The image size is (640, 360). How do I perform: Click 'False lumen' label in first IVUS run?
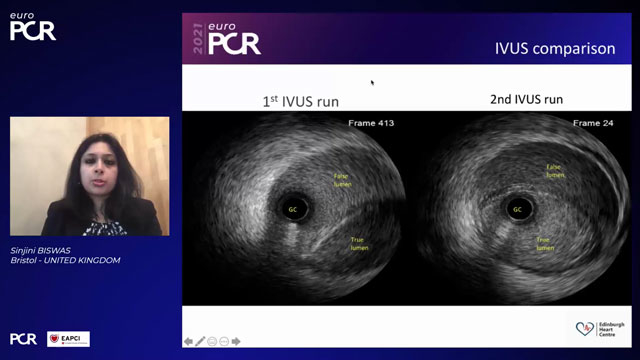(342, 180)
